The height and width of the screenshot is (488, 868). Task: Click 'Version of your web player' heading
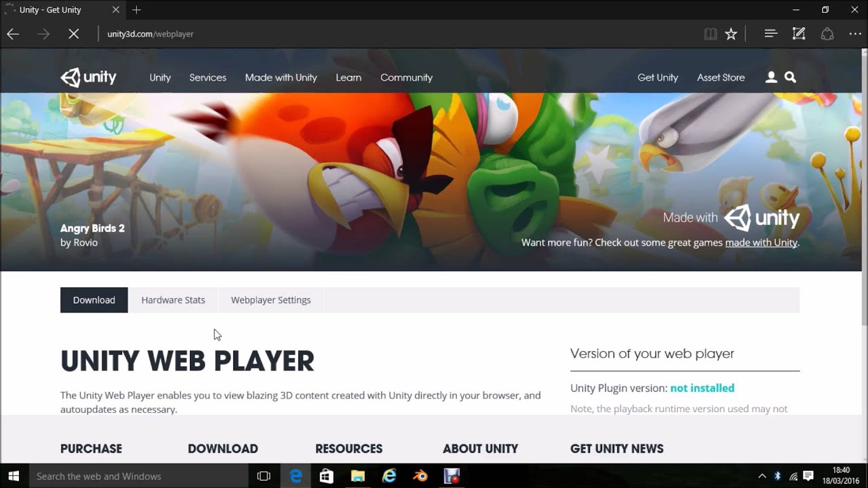652,354
